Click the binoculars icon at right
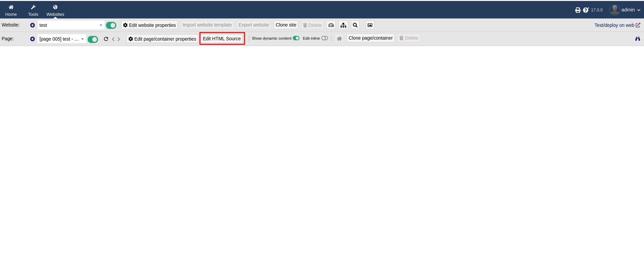644x273 pixels. pyautogui.click(x=637, y=39)
